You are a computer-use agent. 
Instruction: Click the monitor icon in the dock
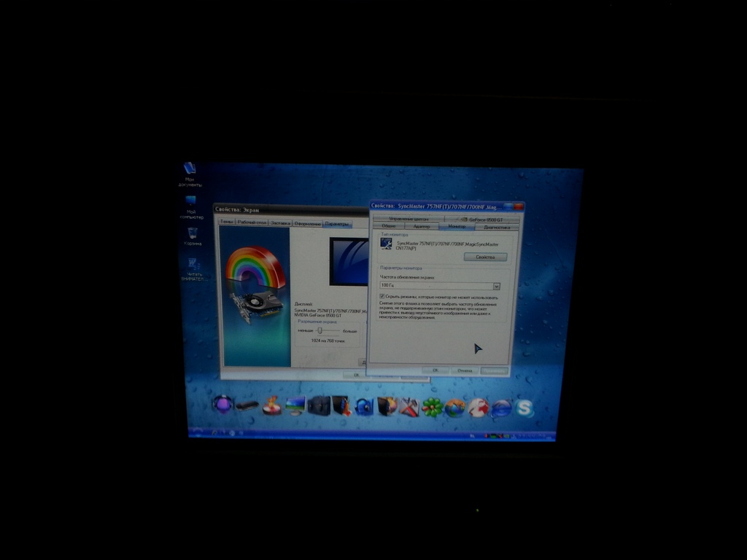295,405
